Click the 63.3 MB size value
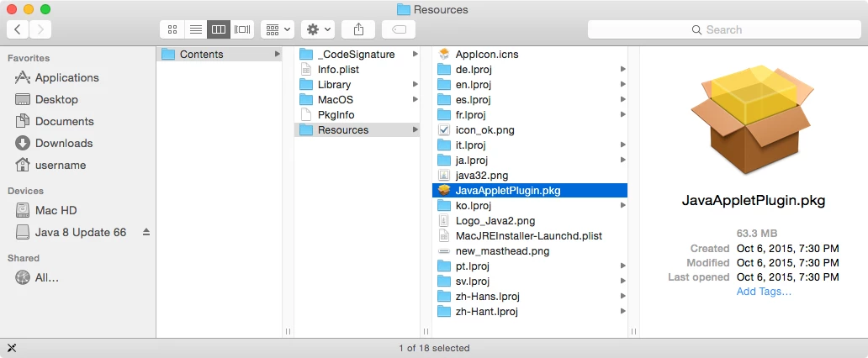868x358 pixels. point(757,233)
